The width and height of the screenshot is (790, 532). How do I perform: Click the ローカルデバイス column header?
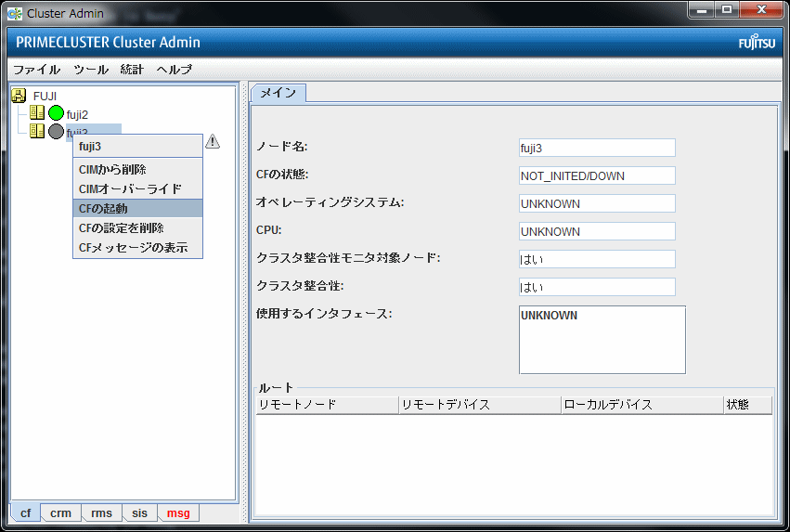[642, 405]
